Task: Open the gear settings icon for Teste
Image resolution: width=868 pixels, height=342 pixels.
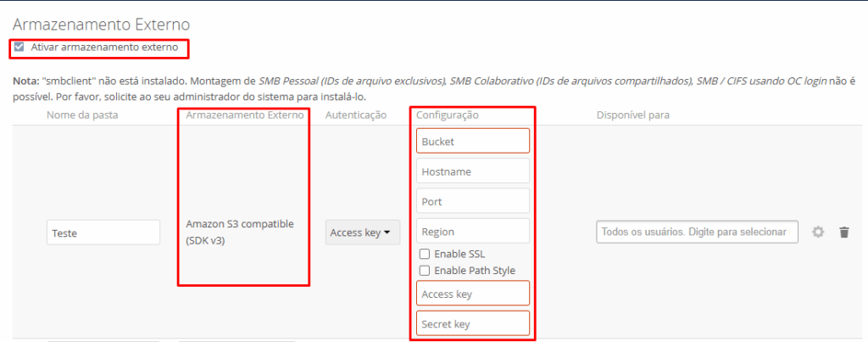Action: coord(818,232)
